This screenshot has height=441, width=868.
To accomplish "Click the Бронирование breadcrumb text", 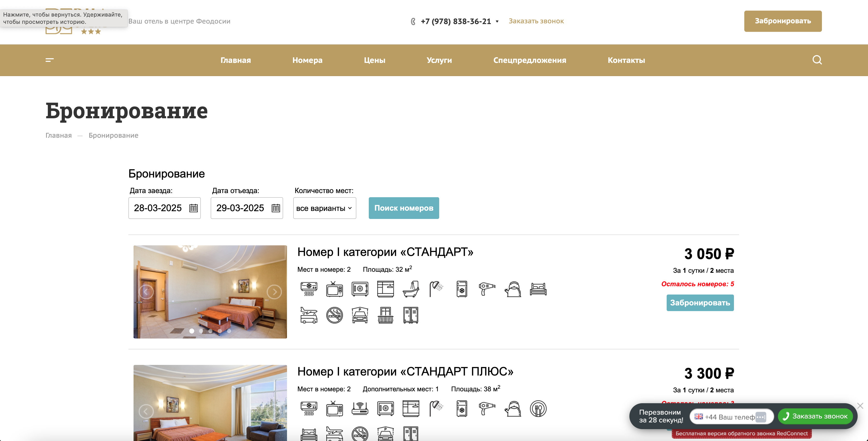I will click(113, 135).
